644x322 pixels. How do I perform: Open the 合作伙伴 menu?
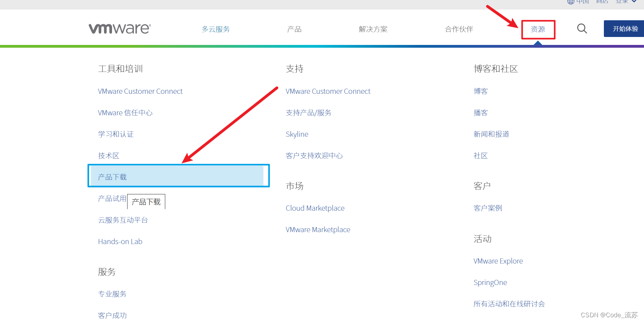pos(459,29)
